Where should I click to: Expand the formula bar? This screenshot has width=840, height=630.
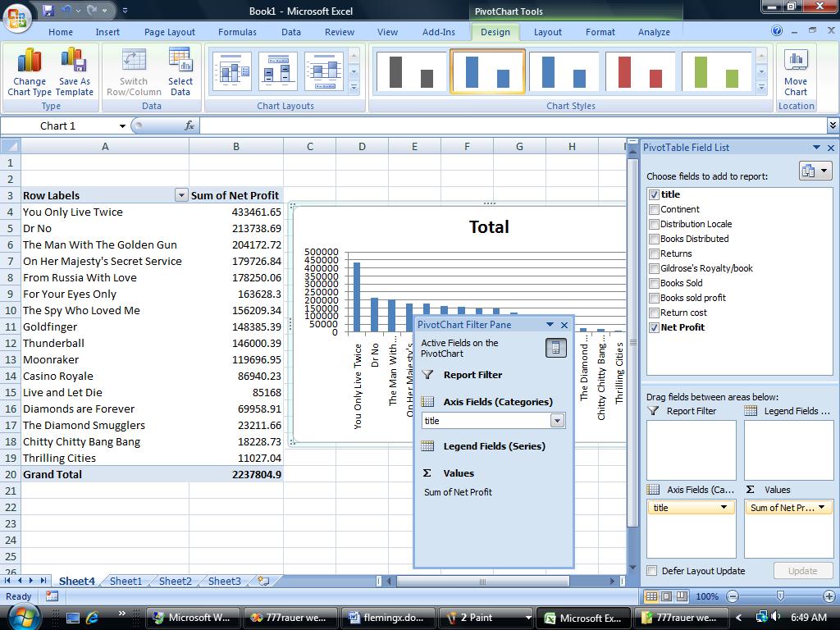tap(833, 126)
